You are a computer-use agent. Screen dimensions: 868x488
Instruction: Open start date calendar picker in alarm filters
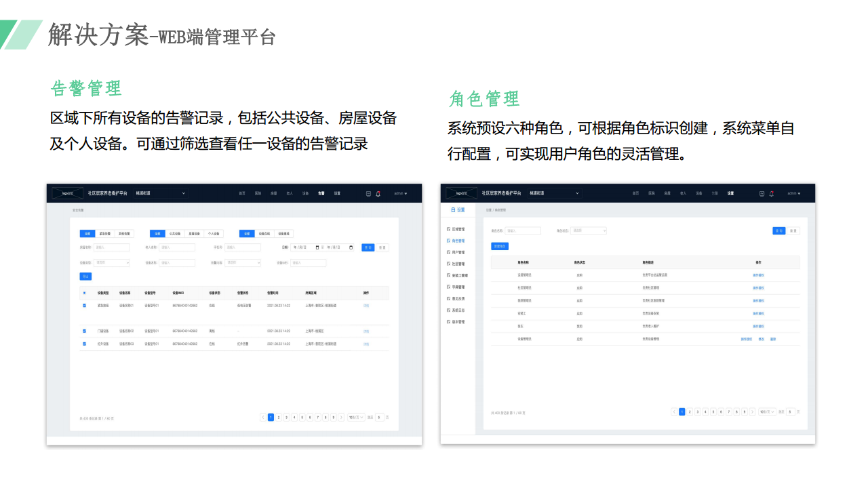click(x=317, y=247)
